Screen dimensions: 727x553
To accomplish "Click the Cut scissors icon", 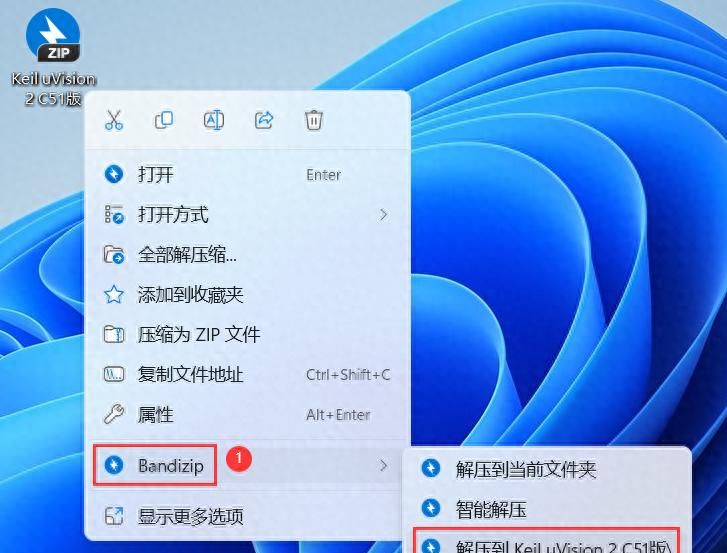I will (x=114, y=121).
